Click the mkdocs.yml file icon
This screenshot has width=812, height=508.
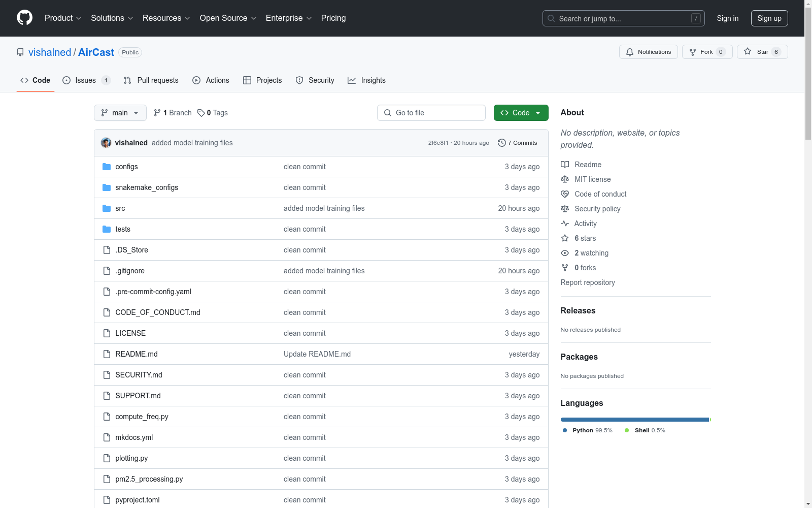(107, 437)
